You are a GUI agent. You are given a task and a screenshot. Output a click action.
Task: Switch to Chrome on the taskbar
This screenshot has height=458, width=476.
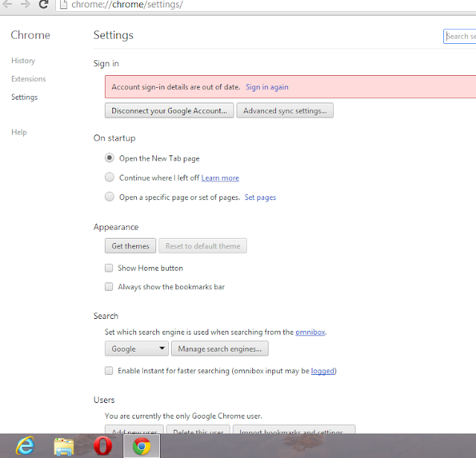point(141,446)
